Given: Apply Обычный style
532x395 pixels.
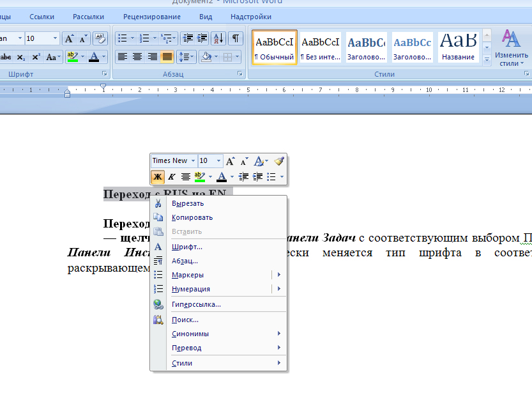Looking at the screenshot, I should coord(275,47).
